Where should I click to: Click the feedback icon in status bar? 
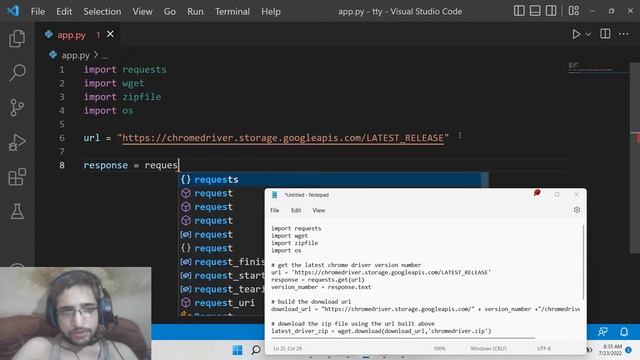602,332
